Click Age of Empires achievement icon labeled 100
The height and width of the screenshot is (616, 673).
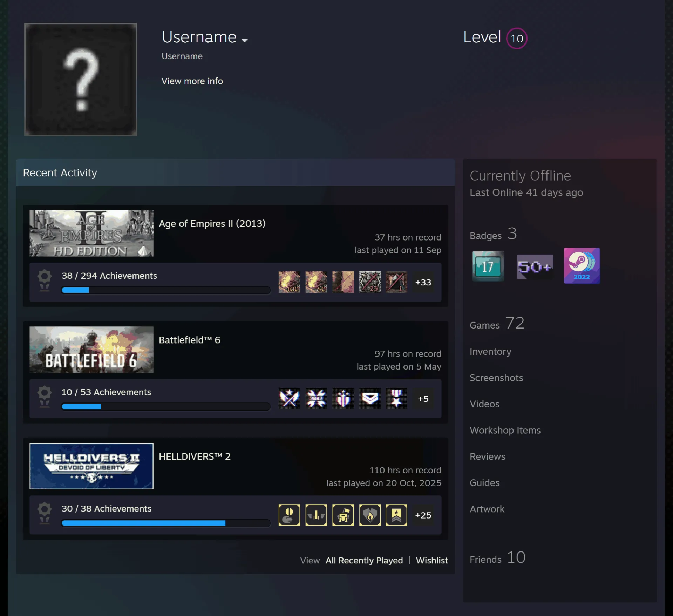(x=289, y=282)
